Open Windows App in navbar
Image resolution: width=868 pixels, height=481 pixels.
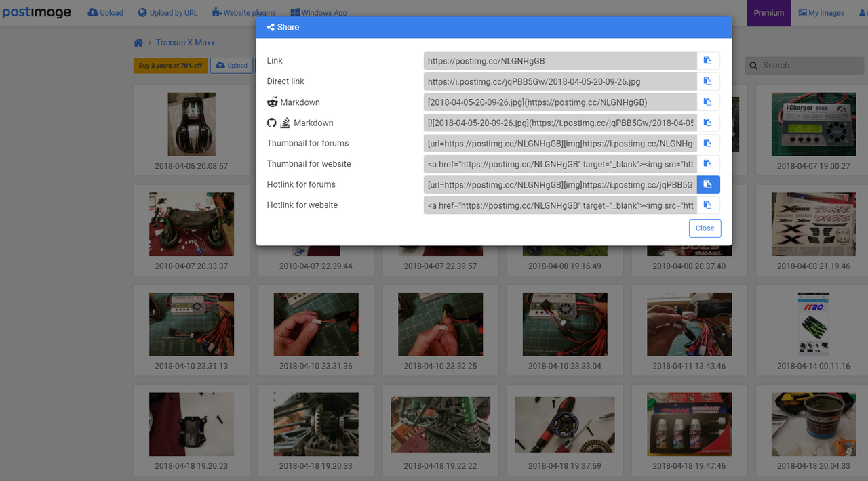[319, 13]
